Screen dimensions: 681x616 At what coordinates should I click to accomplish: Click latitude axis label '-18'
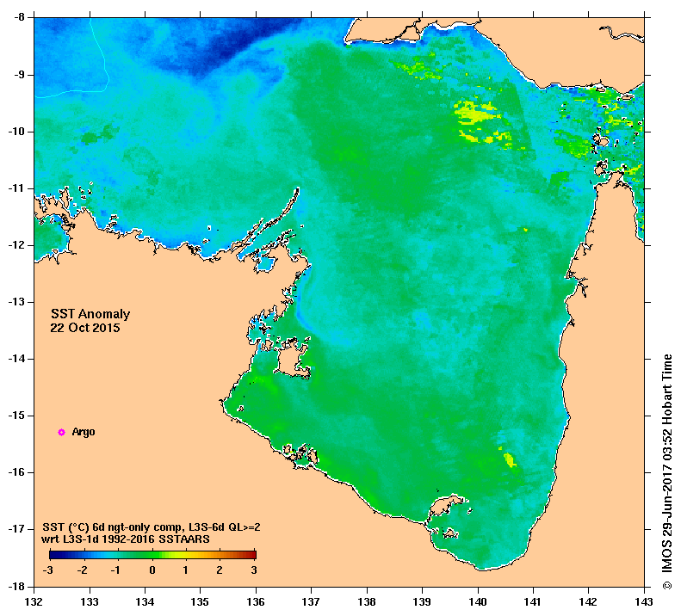16,586
